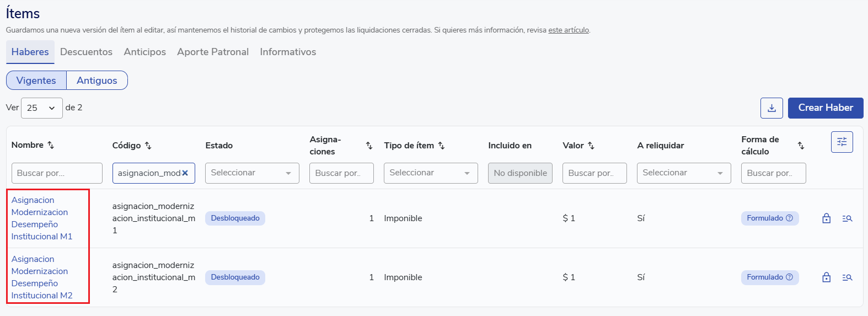Select the Vigentes toggle
This screenshot has width=868, height=316.
(x=36, y=81)
